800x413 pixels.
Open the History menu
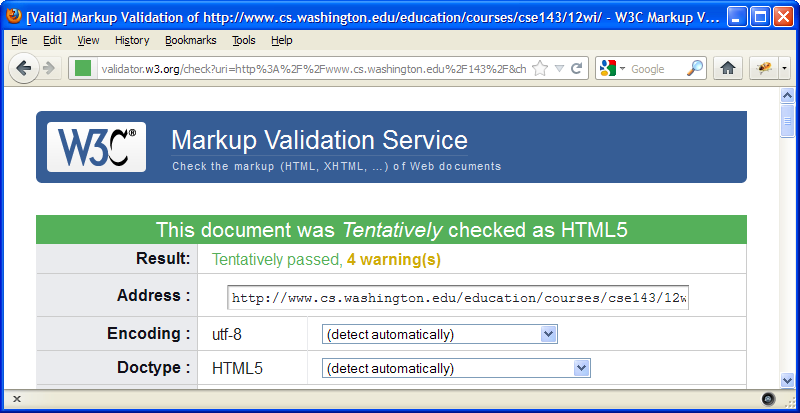(131, 40)
